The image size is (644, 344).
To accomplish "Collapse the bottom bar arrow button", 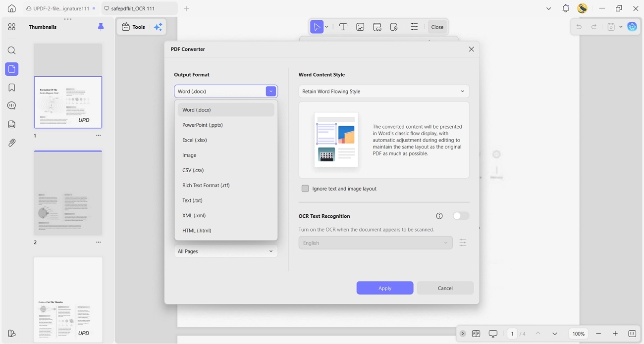I will [x=463, y=334].
